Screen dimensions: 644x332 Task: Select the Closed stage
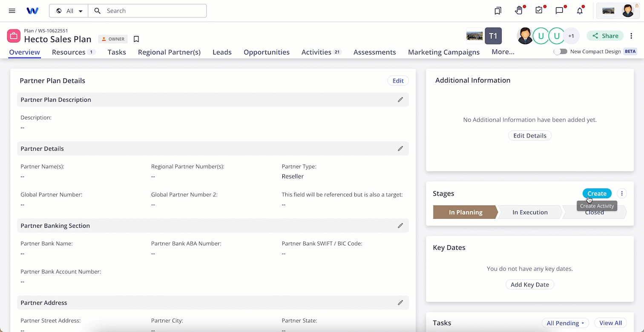(x=595, y=212)
